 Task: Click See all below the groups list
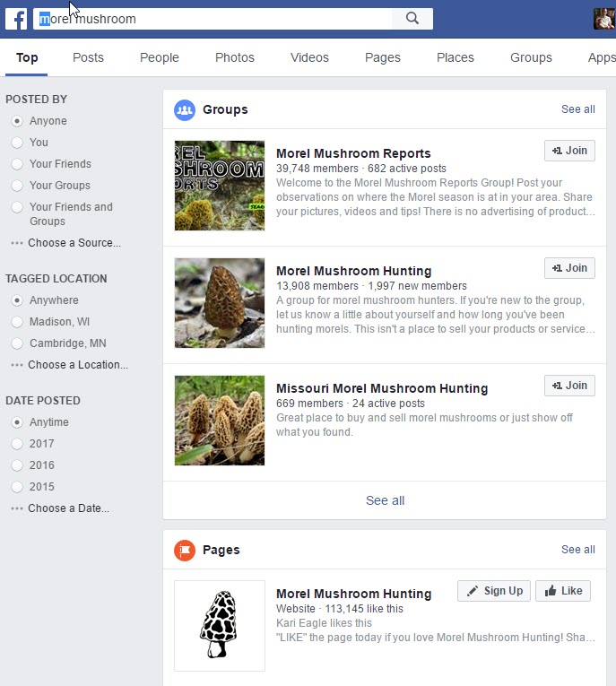click(x=385, y=500)
